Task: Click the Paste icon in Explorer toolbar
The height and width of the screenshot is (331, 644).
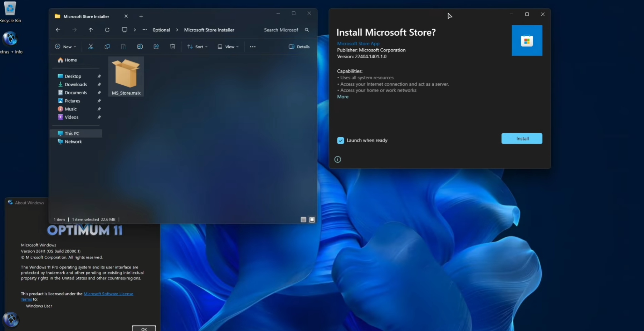Action: (x=123, y=47)
